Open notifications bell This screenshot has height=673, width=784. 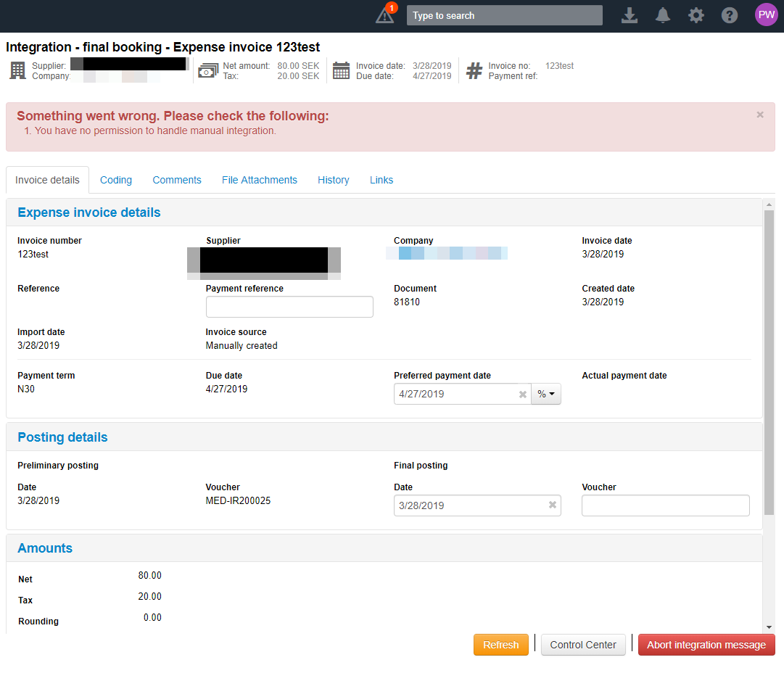pyautogui.click(x=662, y=15)
